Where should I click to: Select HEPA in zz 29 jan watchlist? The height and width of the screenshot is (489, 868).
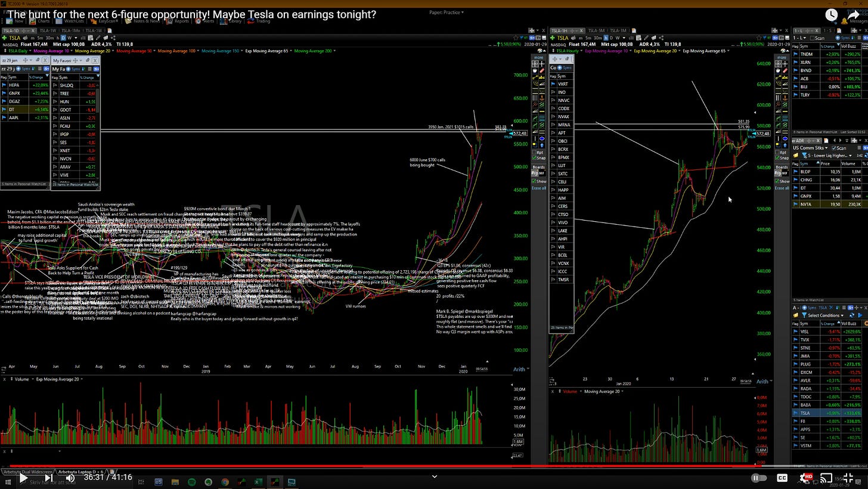click(x=24, y=85)
